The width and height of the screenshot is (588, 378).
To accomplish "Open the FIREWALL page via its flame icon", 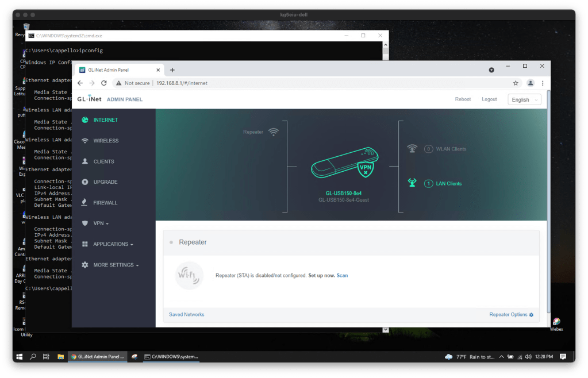I will point(85,203).
